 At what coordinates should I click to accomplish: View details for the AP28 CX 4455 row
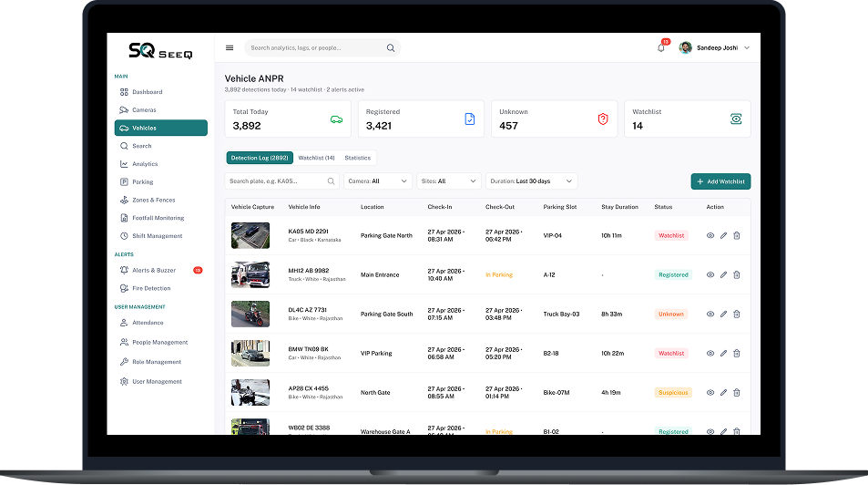coord(710,392)
